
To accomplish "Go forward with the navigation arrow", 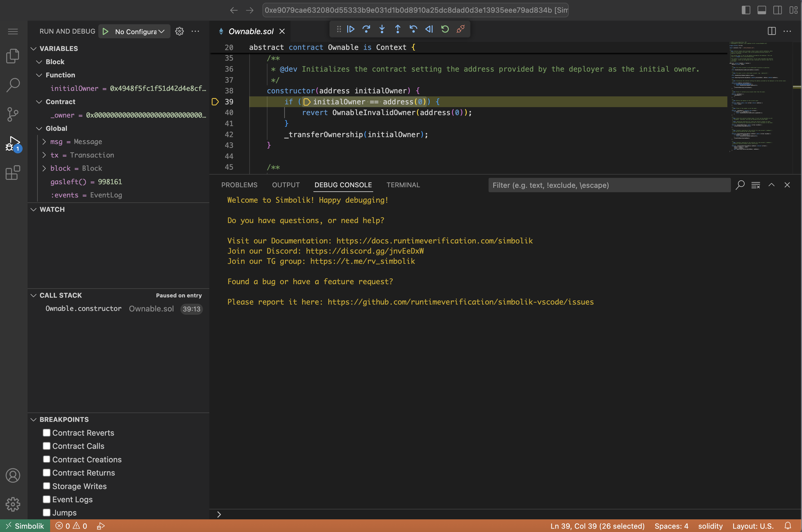I will click(x=250, y=10).
